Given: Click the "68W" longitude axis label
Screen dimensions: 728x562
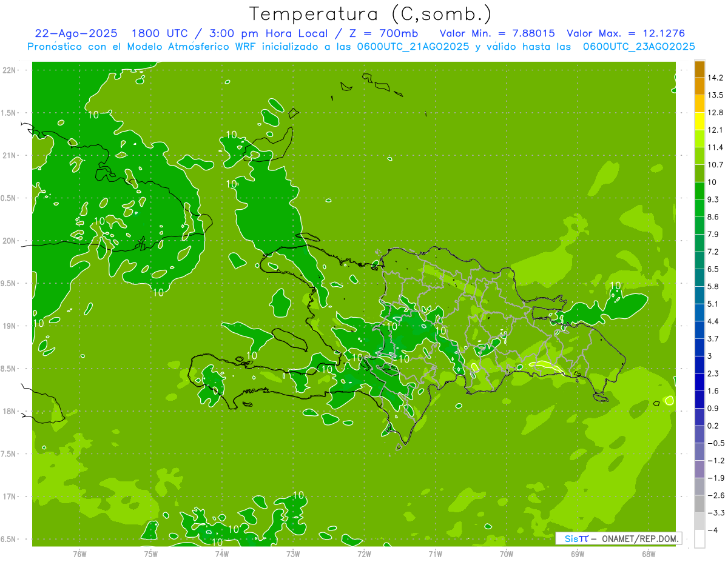Looking at the screenshot, I should tap(649, 554).
